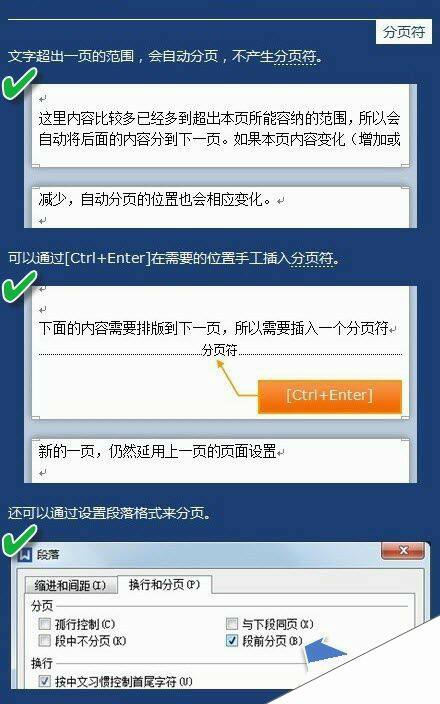Enable the 孤行控制(C) checkbox
This screenshot has width=440, height=704.
click(44, 624)
